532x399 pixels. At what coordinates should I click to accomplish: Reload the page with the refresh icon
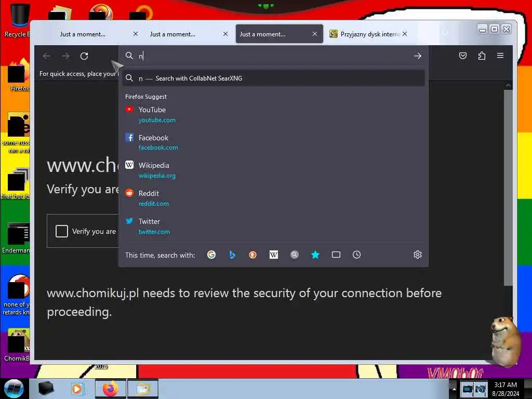tap(84, 56)
